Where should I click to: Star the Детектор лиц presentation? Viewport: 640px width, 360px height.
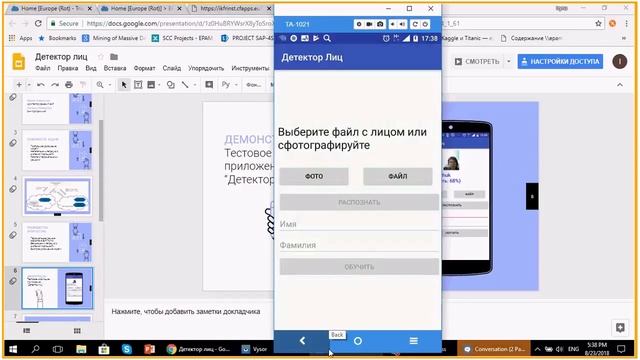(x=101, y=57)
